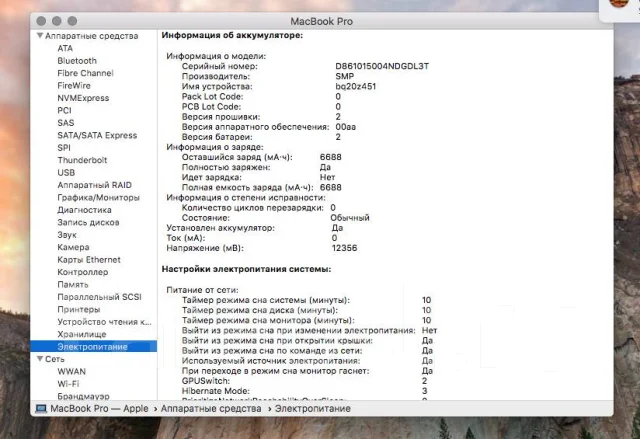This screenshot has height=439, width=640.
Task: Click Аппаратные средства in the path bar
Action: pyautogui.click(x=211, y=409)
